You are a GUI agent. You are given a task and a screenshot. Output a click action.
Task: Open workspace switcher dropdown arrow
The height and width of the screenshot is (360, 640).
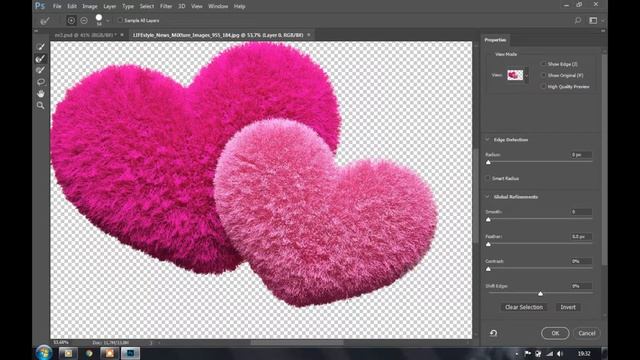coord(602,20)
